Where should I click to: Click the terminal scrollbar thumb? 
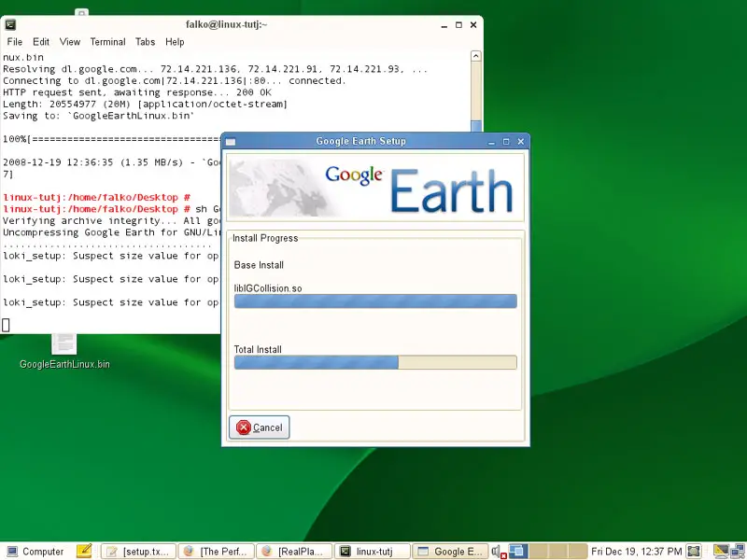coord(475,126)
